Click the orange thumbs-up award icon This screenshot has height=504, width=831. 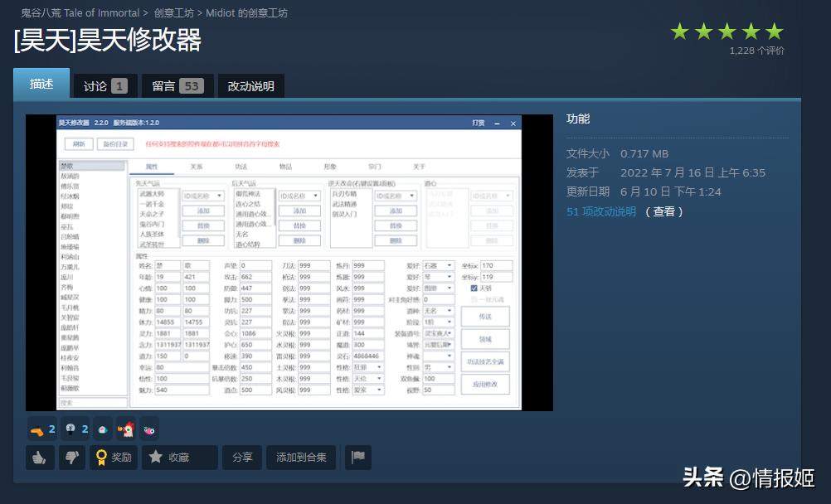(x=35, y=429)
